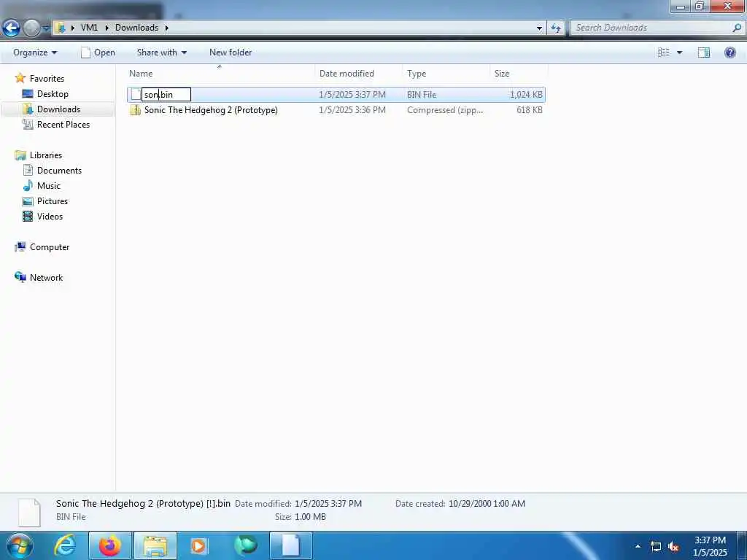The height and width of the screenshot is (560, 747).
Task: Open the Organize menu
Action: coord(35,52)
